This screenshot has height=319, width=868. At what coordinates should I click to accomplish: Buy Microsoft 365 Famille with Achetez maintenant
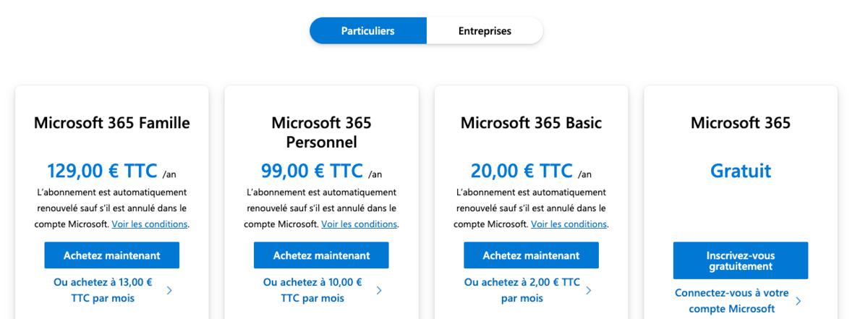pyautogui.click(x=111, y=255)
